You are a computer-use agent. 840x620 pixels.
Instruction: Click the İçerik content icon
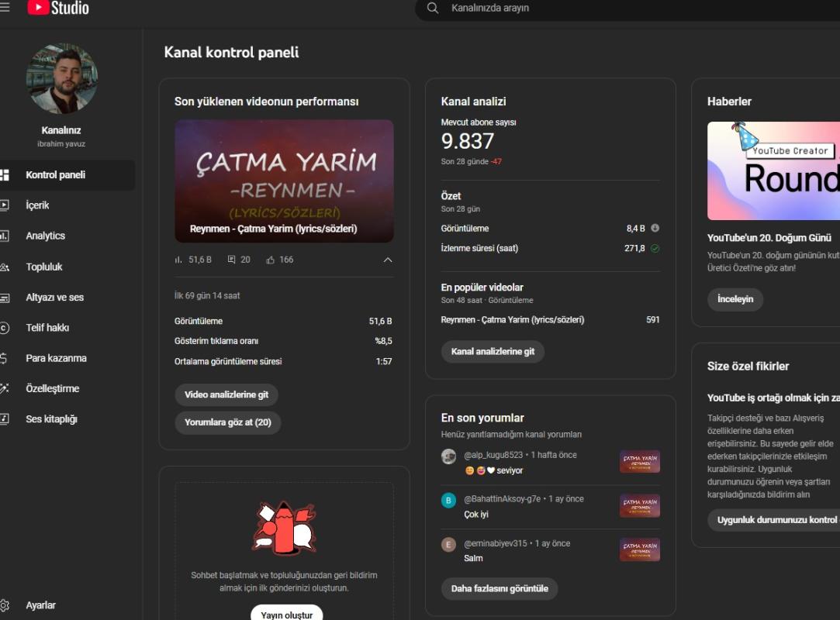[5, 205]
